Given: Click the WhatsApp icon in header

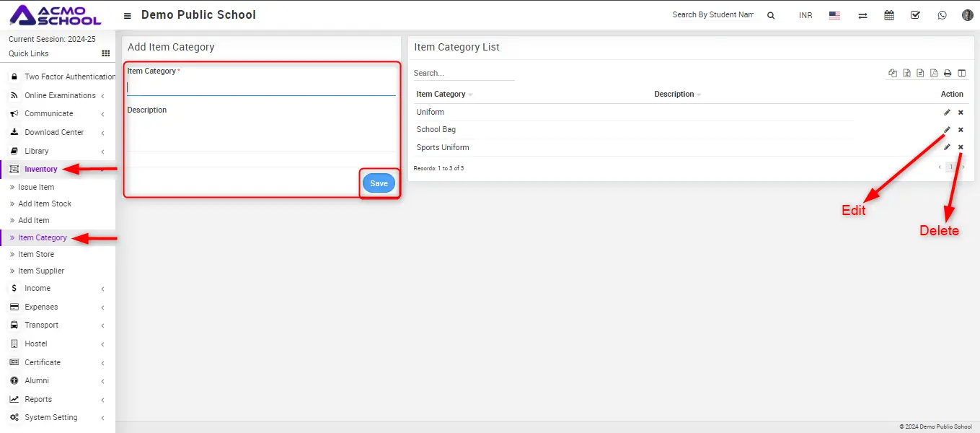Looking at the screenshot, I should point(942,15).
